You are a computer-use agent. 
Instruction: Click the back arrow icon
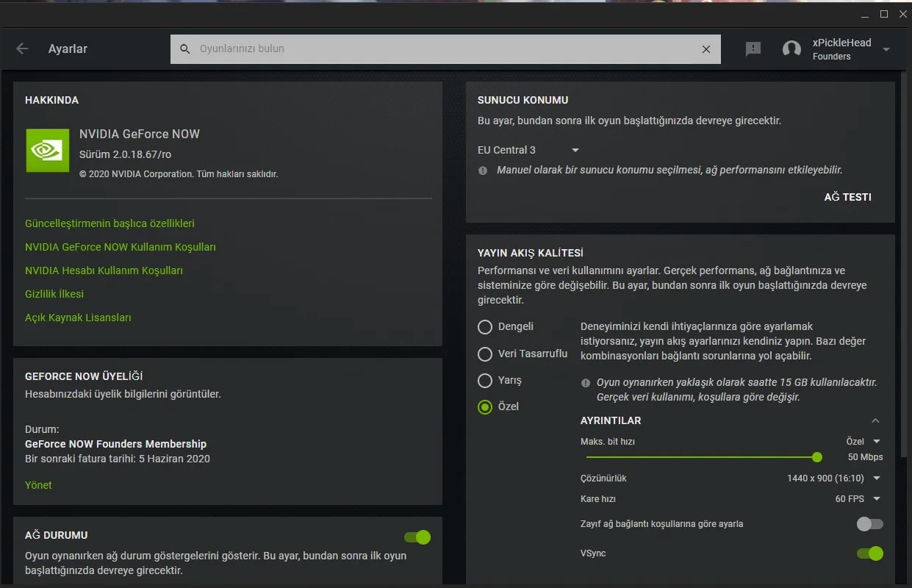[22, 49]
